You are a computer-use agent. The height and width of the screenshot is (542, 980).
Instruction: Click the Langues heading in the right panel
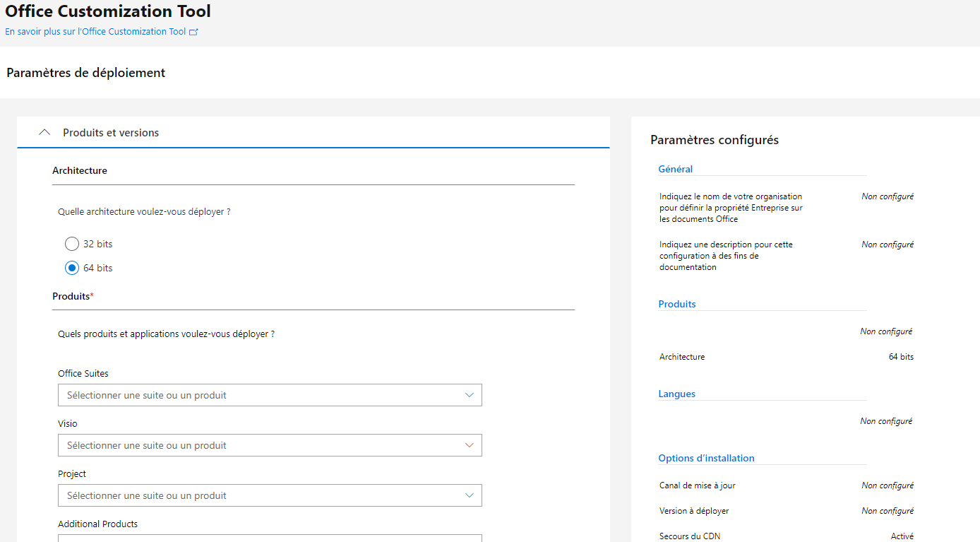[676, 393]
